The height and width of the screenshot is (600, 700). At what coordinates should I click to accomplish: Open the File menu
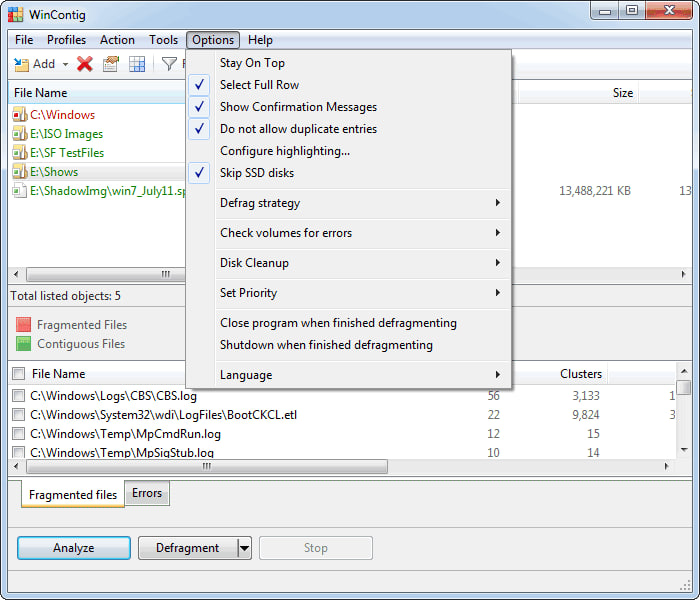(24, 40)
